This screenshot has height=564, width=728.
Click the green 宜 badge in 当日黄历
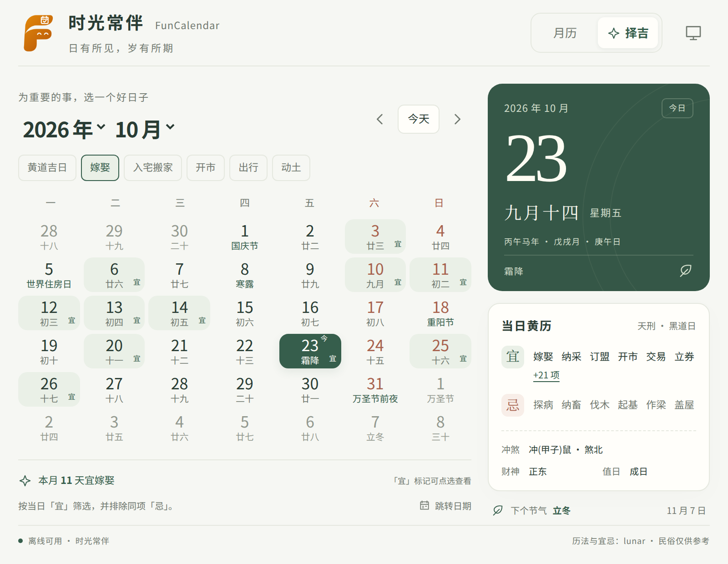click(x=513, y=357)
